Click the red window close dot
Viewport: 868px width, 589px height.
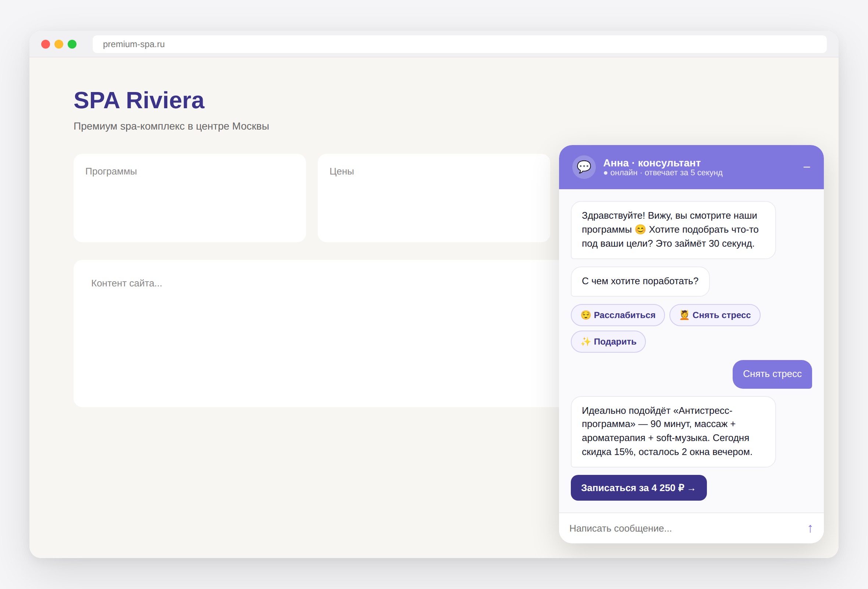point(46,44)
